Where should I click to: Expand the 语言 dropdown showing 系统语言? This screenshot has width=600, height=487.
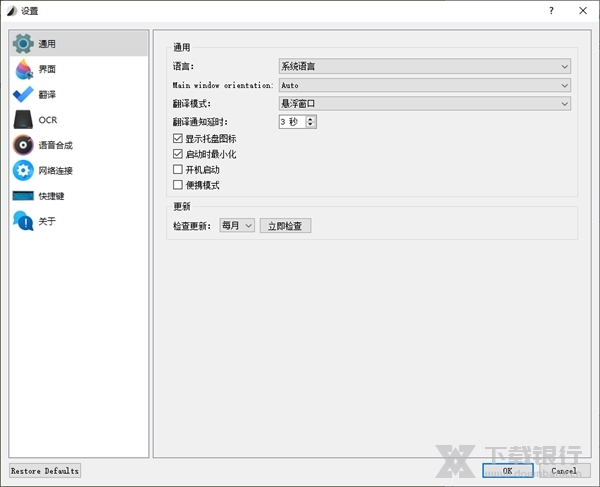pos(424,67)
